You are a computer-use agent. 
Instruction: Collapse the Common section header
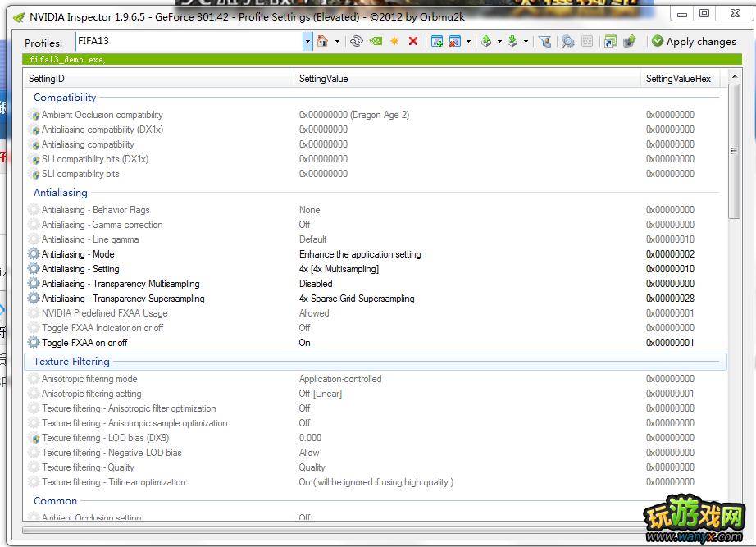coord(55,501)
